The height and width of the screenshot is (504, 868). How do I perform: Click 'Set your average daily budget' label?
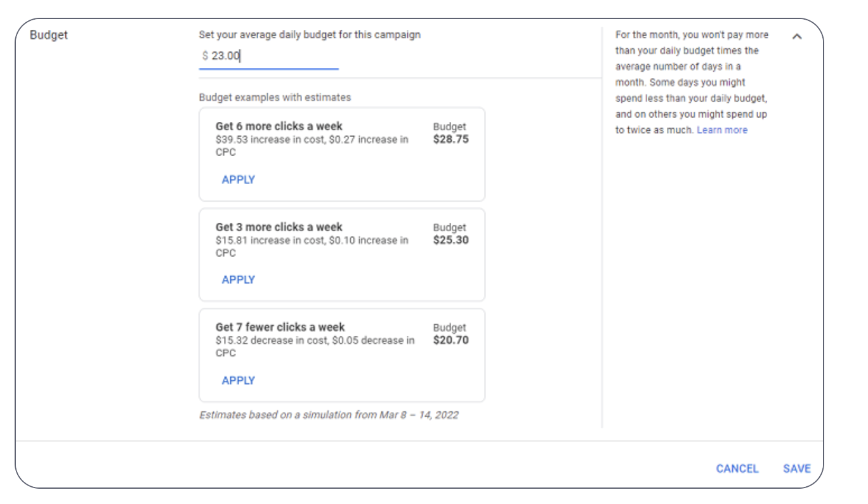[310, 35]
